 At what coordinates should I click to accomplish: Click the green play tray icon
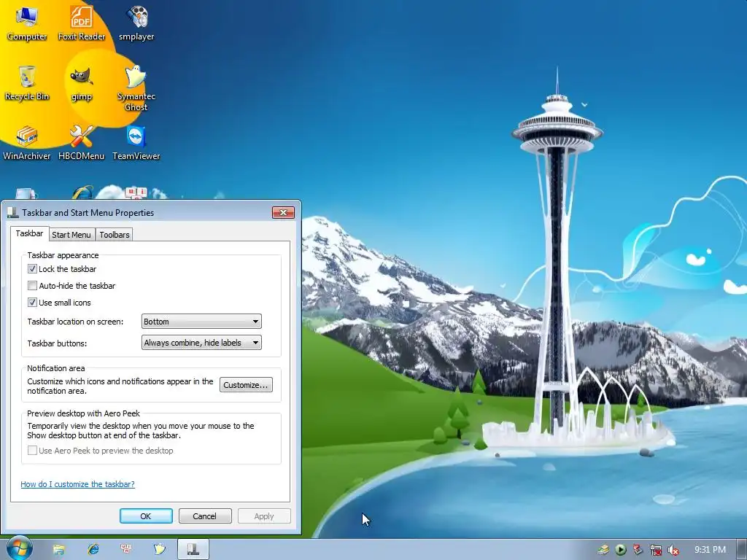tap(621, 550)
